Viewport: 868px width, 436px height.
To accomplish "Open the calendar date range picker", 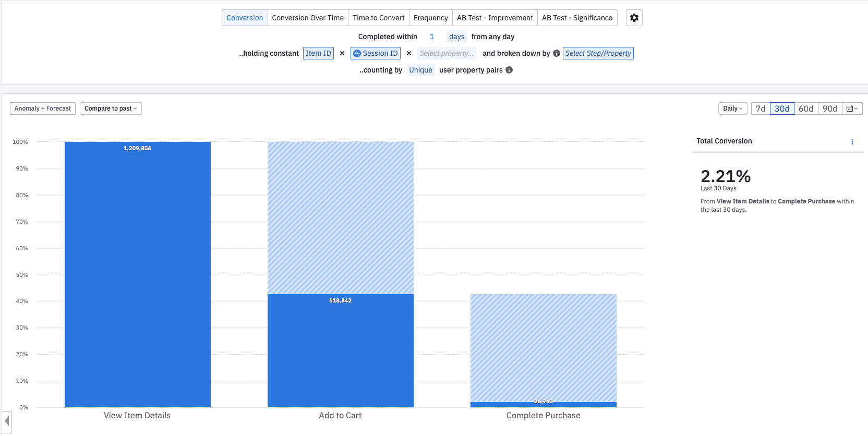I will (852, 108).
